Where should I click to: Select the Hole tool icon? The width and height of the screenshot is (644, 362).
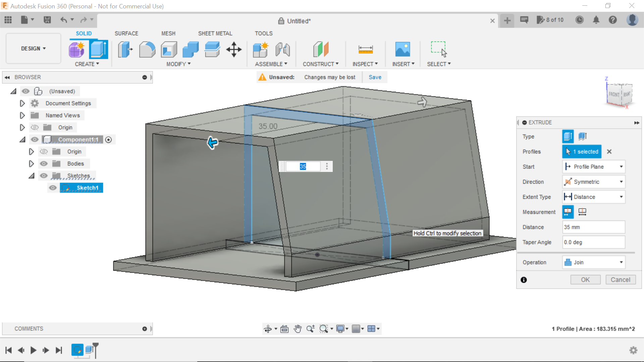click(169, 49)
